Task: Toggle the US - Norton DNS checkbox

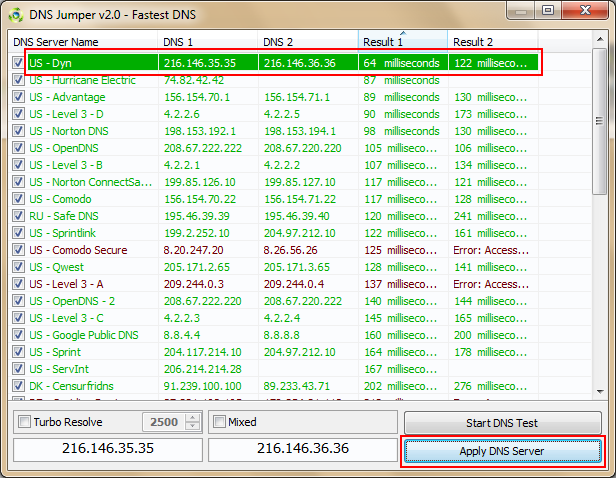Action: (x=18, y=131)
